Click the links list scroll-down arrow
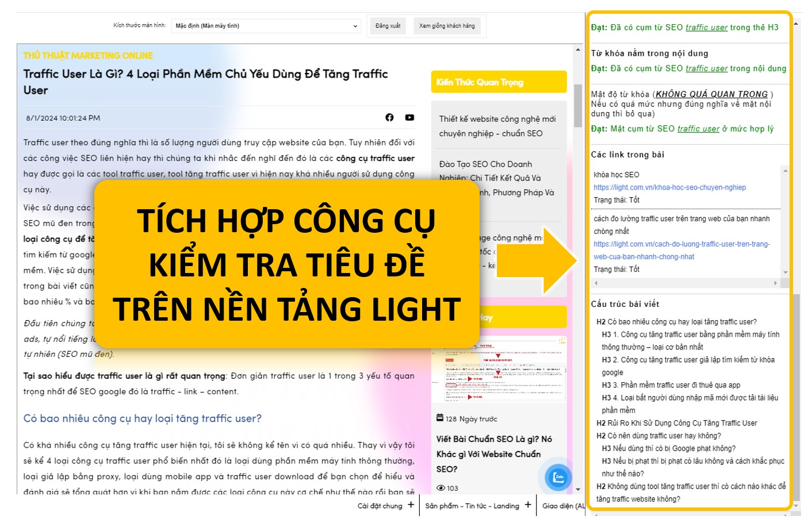812x527 pixels. pos(786,273)
